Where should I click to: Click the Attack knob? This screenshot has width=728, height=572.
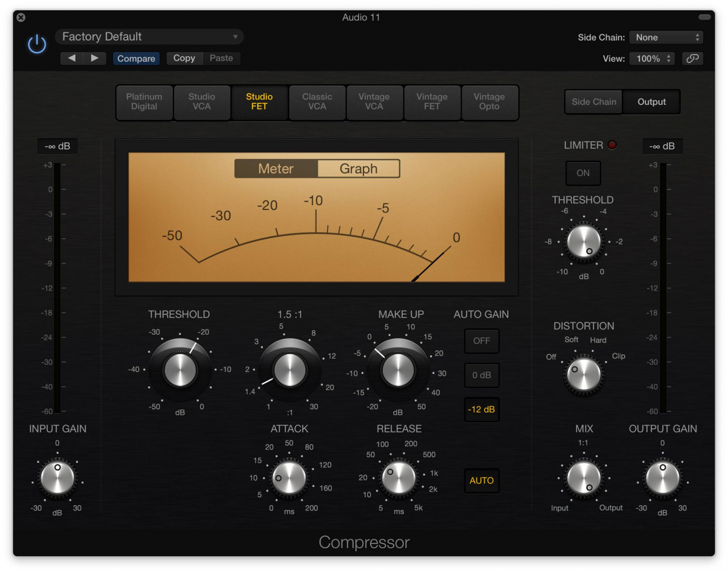click(x=289, y=477)
